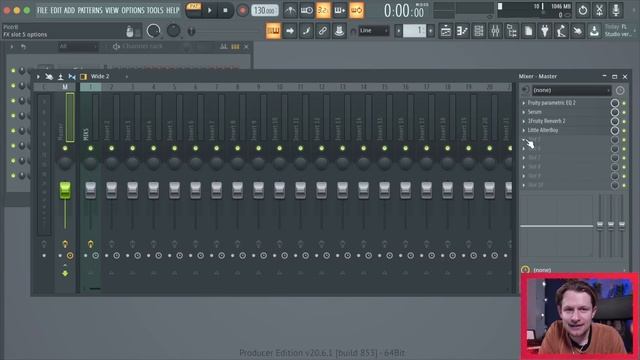Image resolution: width=640 pixels, height=360 pixels.
Task: Open Mixer options menu arrow
Action: (x=38, y=76)
